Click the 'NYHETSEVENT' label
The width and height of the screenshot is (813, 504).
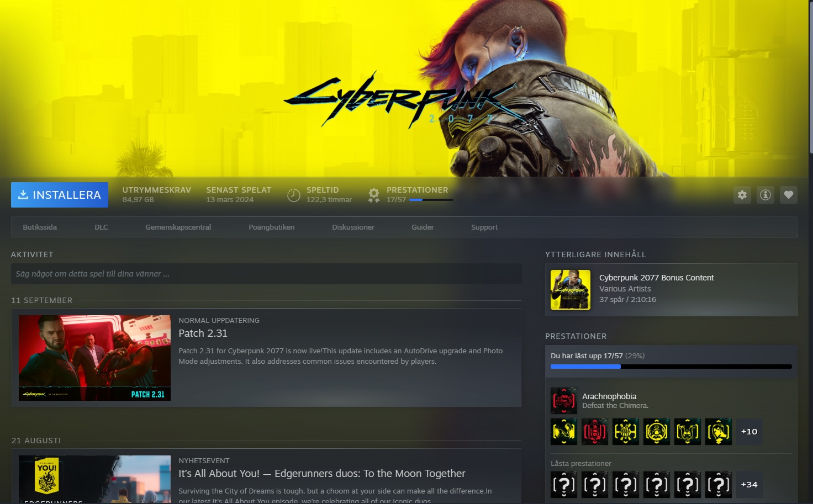click(x=204, y=461)
